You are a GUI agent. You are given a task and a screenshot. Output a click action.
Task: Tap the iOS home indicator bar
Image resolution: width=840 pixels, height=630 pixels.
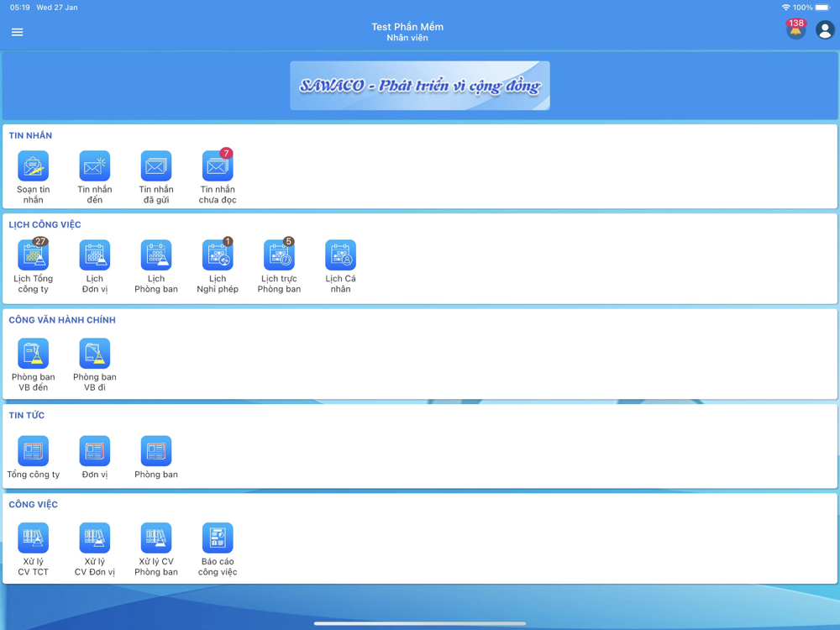[420, 623]
